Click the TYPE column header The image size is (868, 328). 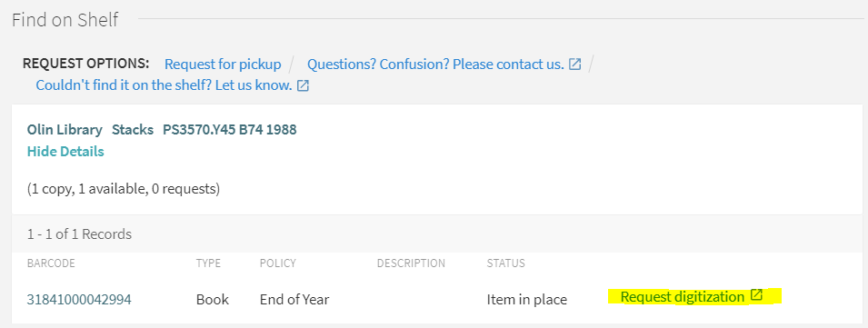(208, 263)
